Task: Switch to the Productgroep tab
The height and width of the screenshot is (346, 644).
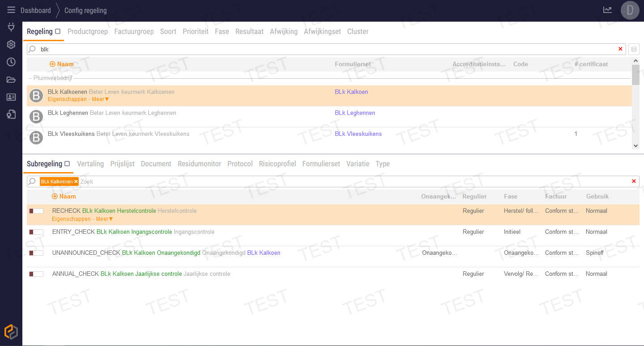Action: 88,32
